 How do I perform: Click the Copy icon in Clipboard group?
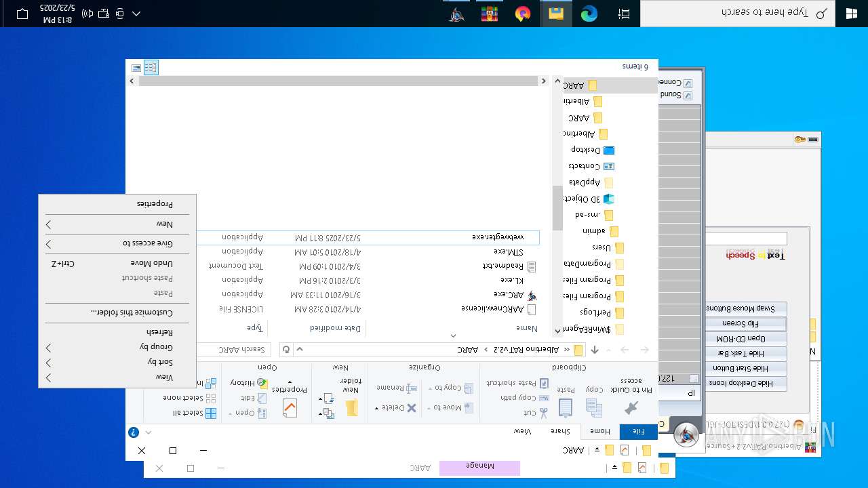(x=594, y=407)
